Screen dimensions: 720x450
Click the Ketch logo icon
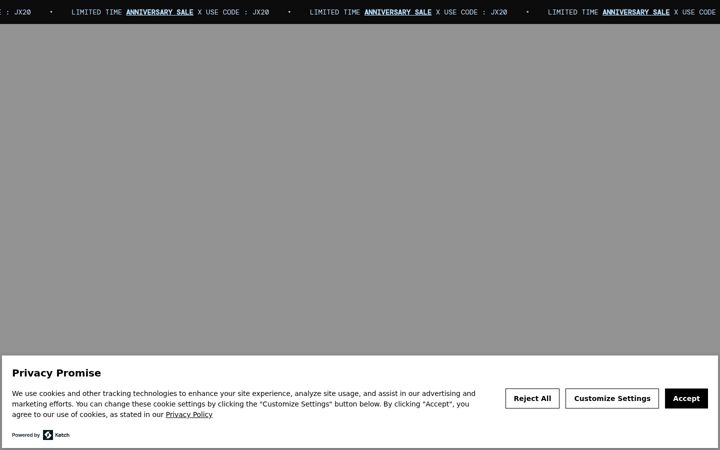[x=48, y=434]
